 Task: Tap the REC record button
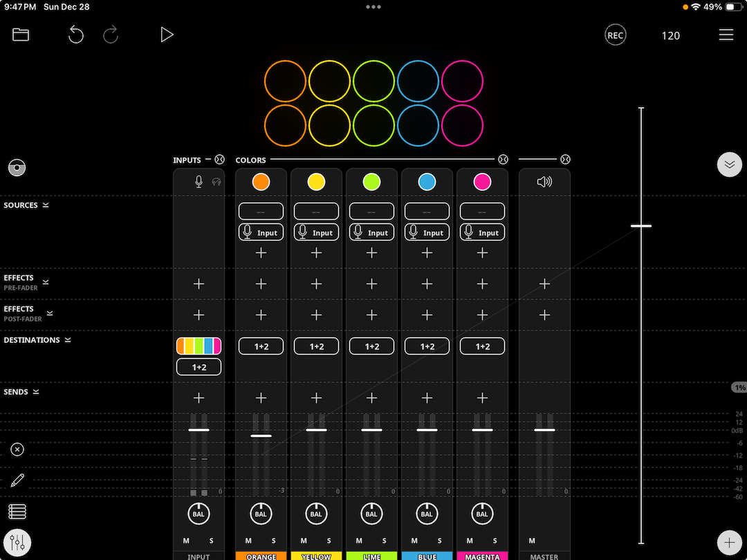615,35
